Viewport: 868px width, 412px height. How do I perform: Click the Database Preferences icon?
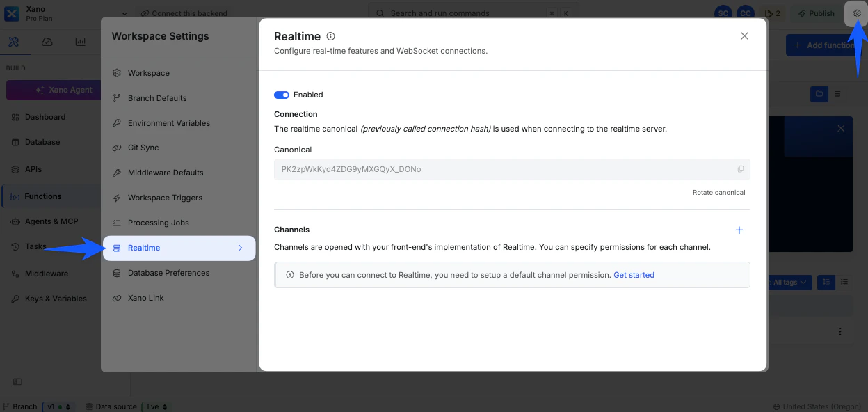117,273
